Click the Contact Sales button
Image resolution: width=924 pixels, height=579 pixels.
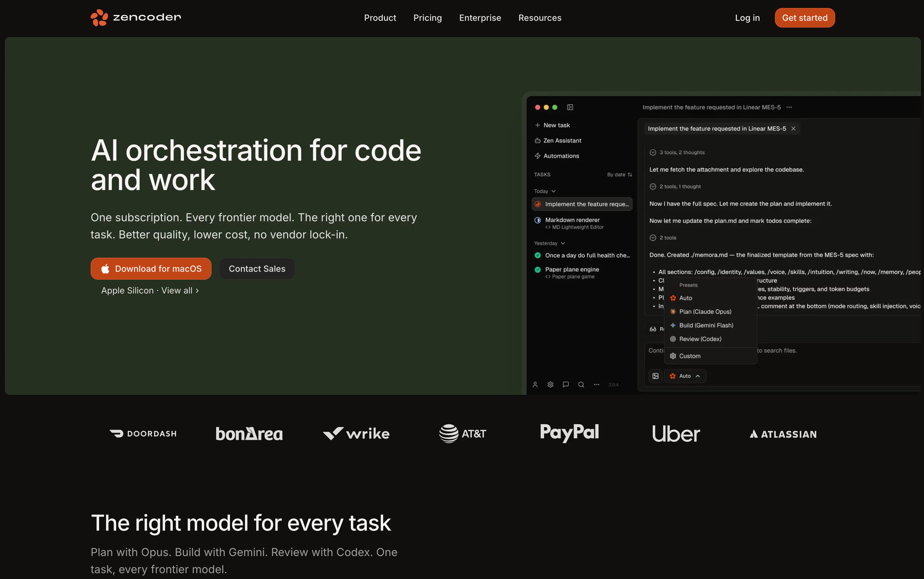click(x=257, y=268)
